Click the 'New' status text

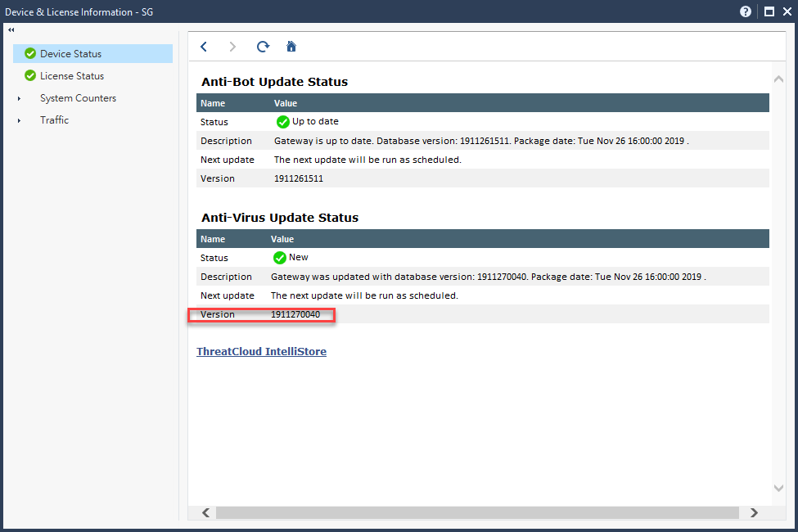tap(299, 258)
